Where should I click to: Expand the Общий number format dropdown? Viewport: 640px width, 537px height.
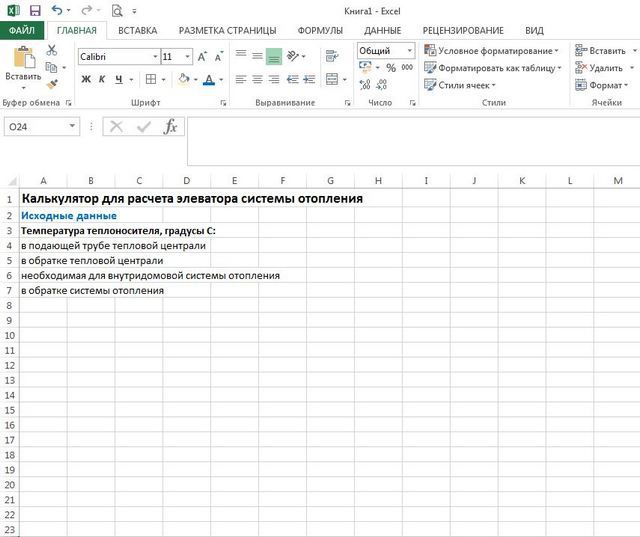coord(409,51)
